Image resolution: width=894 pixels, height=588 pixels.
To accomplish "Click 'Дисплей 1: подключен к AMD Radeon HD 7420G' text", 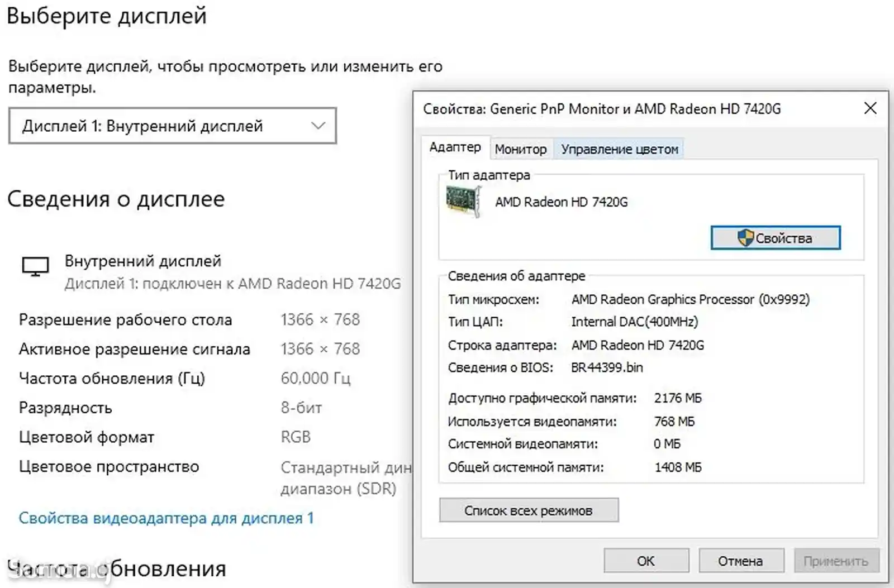I will tap(232, 284).
